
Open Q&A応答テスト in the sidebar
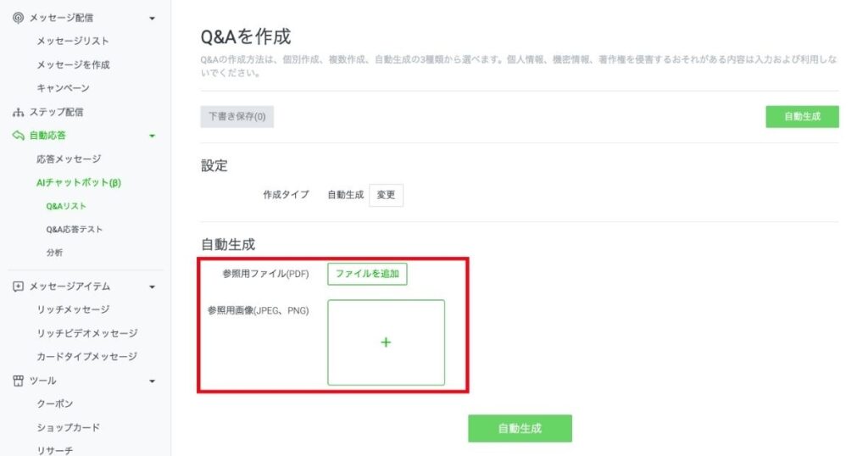[x=75, y=229]
